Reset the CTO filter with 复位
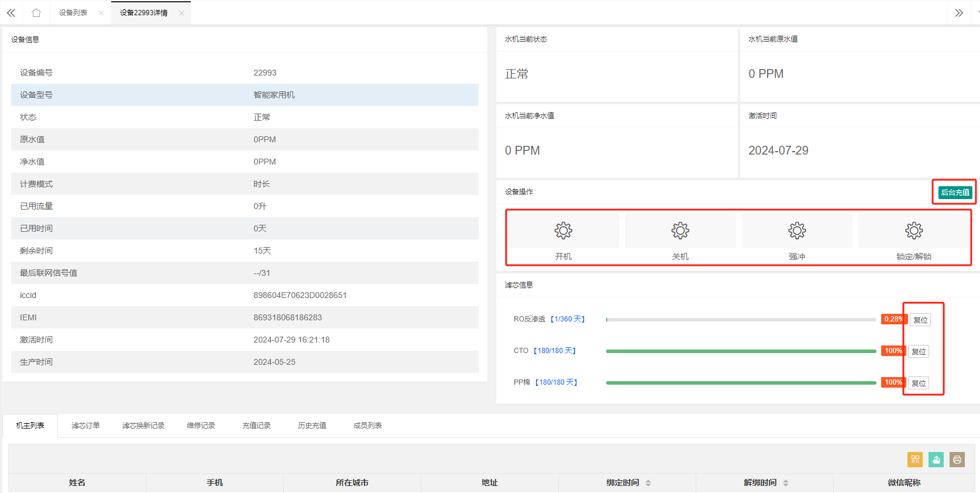The image size is (980, 493). coord(919,351)
